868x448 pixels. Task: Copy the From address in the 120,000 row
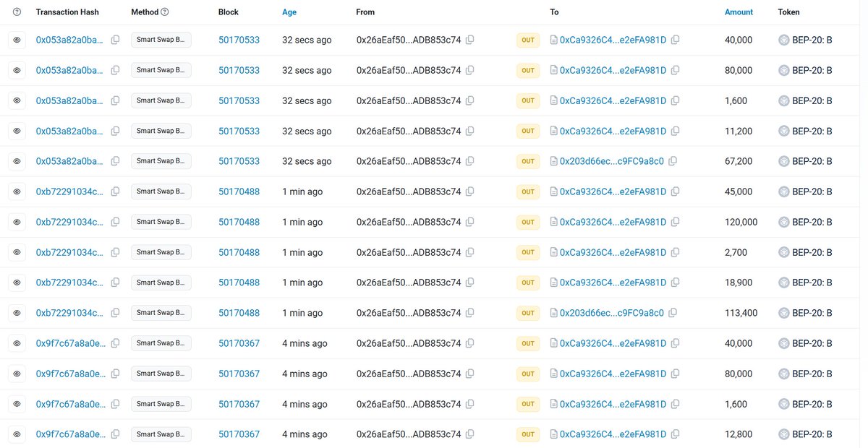click(x=470, y=223)
